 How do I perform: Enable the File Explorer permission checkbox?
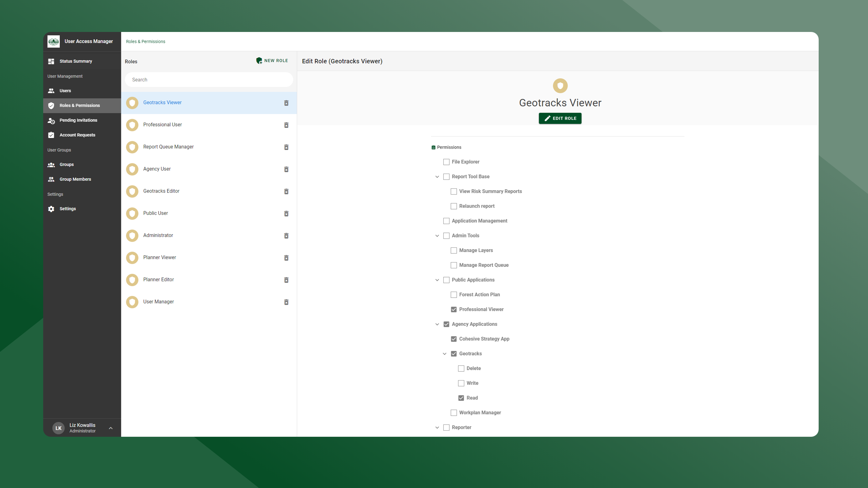[x=447, y=162]
